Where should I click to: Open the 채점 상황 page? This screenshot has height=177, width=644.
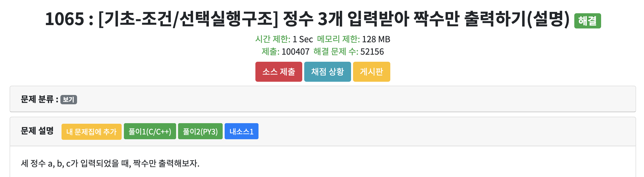(x=327, y=72)
